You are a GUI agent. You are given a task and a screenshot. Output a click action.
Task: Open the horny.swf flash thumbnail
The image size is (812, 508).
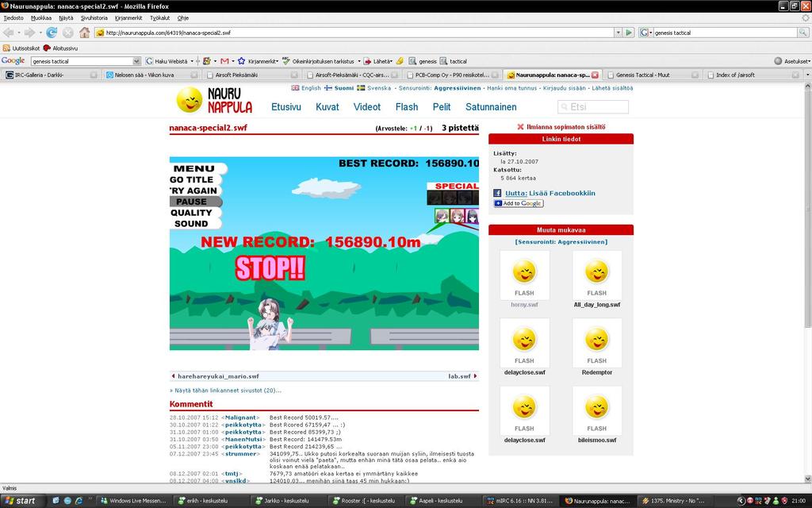pyautogui.click(x=523, y=279)
